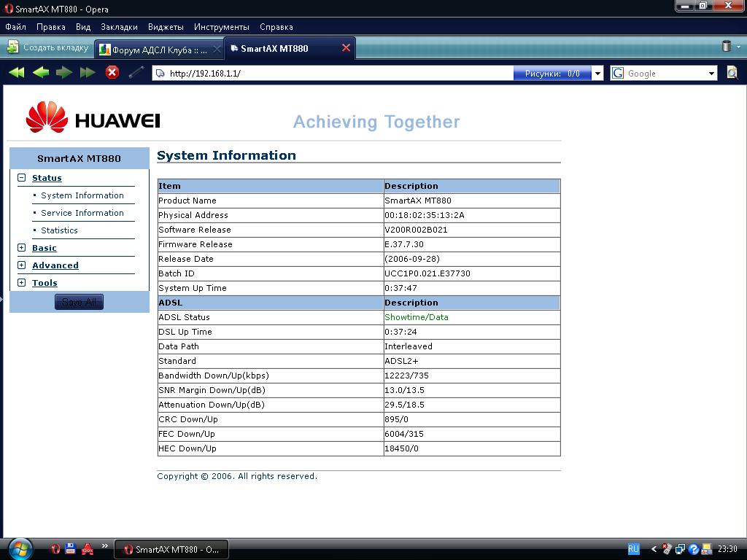Close the Форум АДСЛ Клуба tab
Screen dimensions: 747x560
(217, 49)
